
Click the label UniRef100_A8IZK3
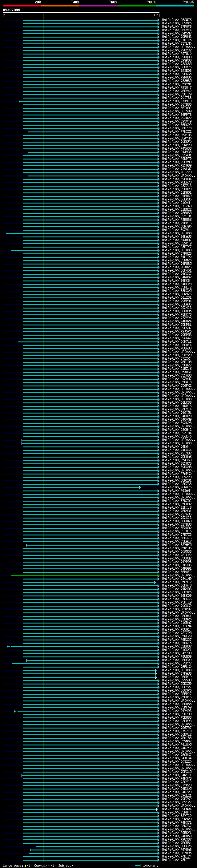[x=177, y=172]
